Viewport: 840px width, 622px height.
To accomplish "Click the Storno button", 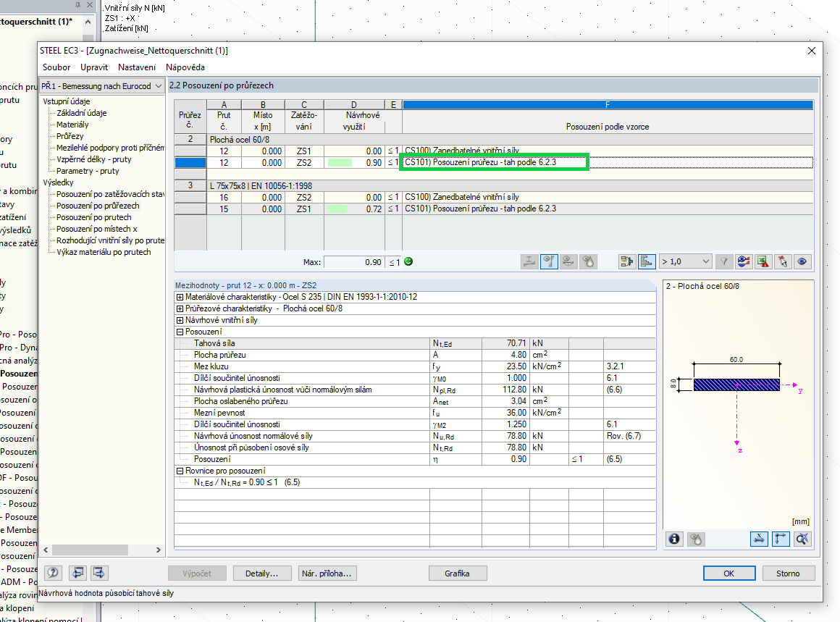I will tap(788, 573).
